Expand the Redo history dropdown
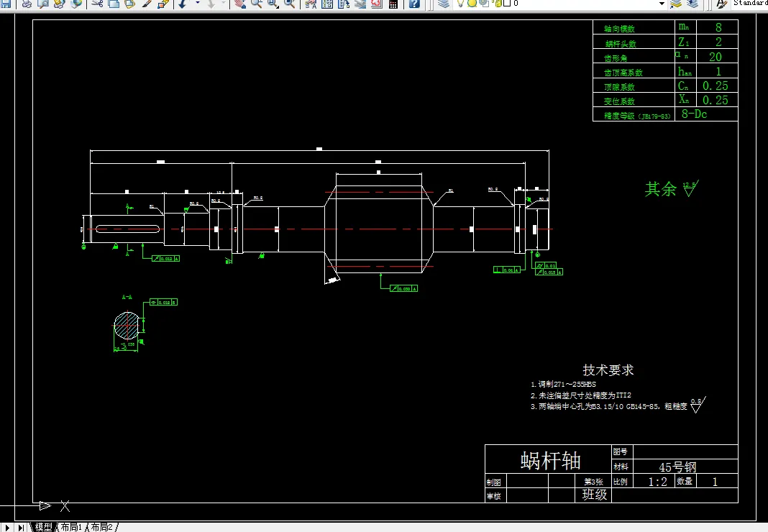768x532 pixels. (x=224, y=3)
